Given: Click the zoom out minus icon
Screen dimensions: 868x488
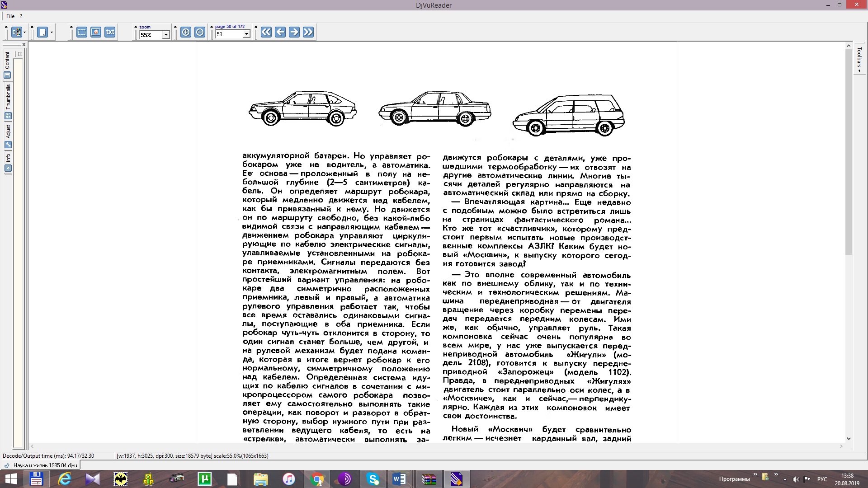Looking at the screenshot, I should pos(200,32).
